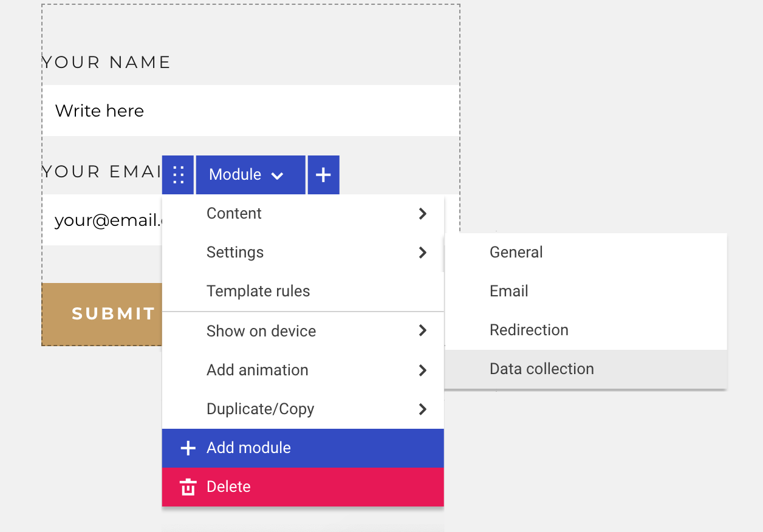The image size is (763, 532).
Task: Click the Settings row chevron
Action: coord(423,253)
